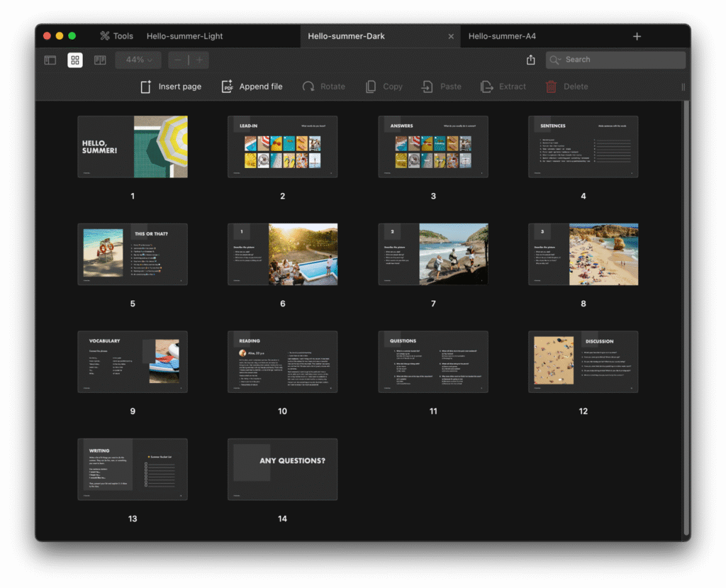Switch to the Hello-summer-Light tab
The height and width of the screenshot is (588, 726).
pos(184,36)
